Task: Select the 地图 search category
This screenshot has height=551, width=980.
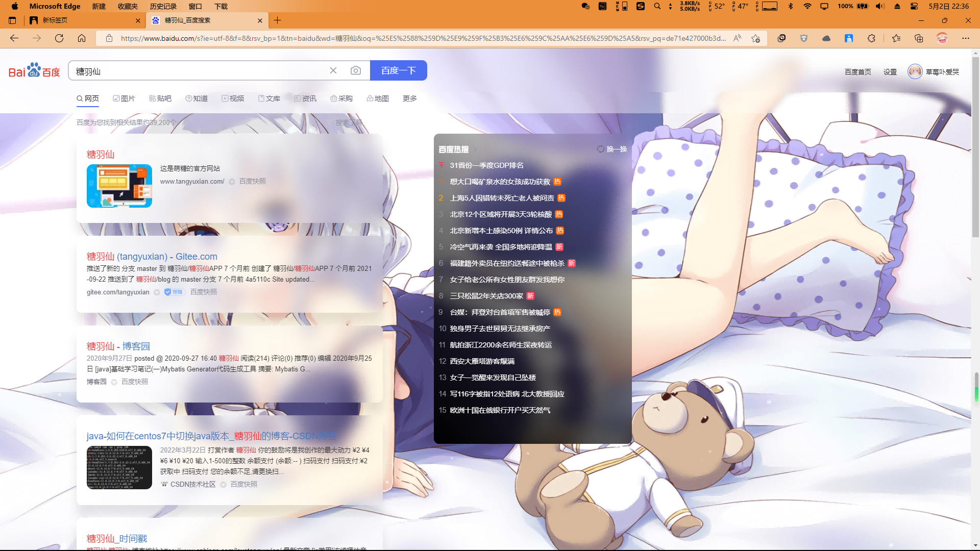Action: 378,98
